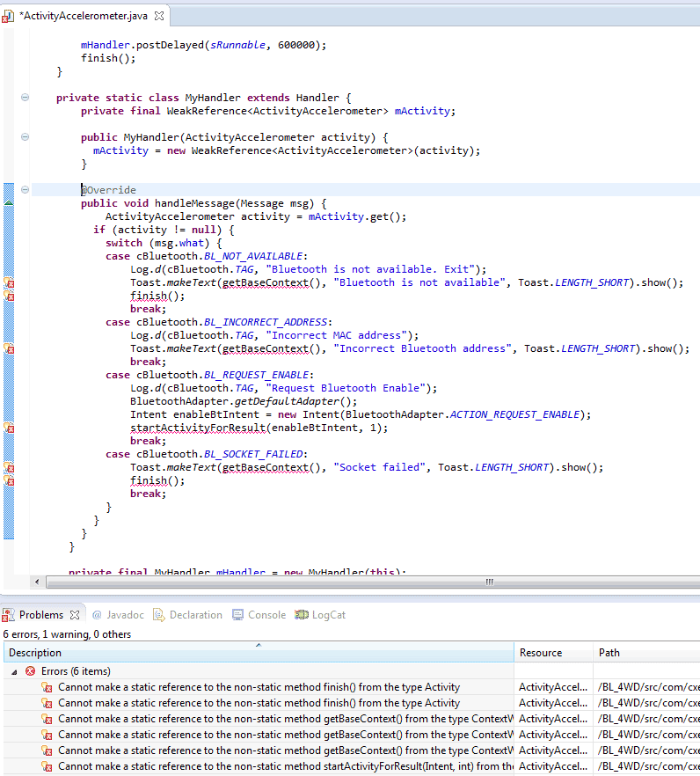The width and height of the screenshot is (700, 776).
Task: Click quick-fix icon on first finish() error row
Action: (47, 687)
